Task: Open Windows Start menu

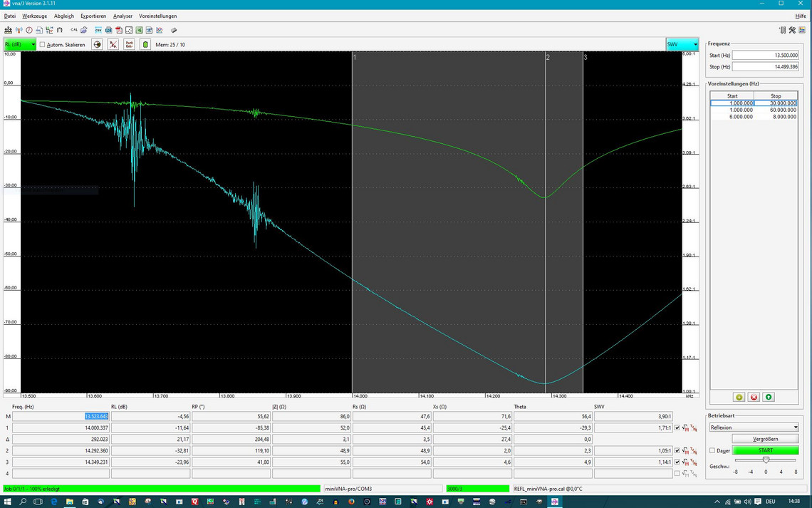Action: (7, 502)
